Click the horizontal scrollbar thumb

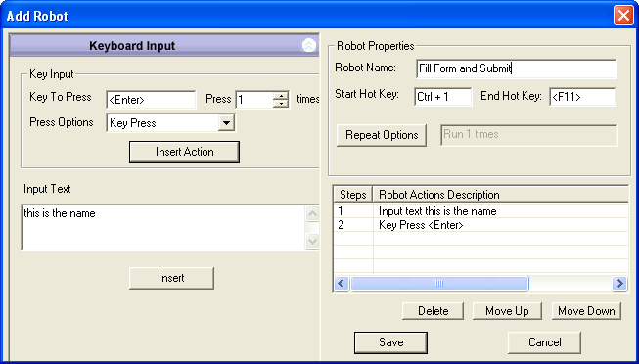439,284
